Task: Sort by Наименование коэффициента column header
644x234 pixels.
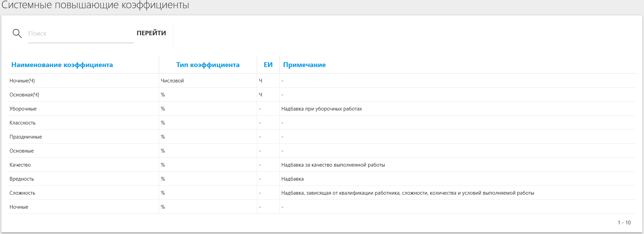Action: click(62, 65)
